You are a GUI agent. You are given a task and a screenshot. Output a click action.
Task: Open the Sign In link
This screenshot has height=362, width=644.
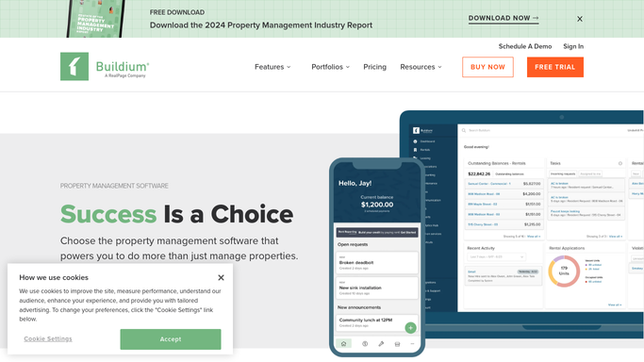click(x=573, y=46)
